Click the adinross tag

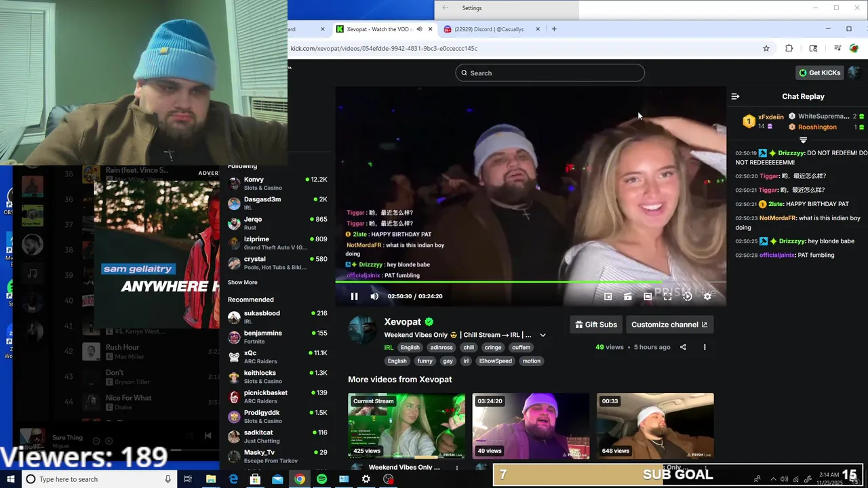(441, 348)
